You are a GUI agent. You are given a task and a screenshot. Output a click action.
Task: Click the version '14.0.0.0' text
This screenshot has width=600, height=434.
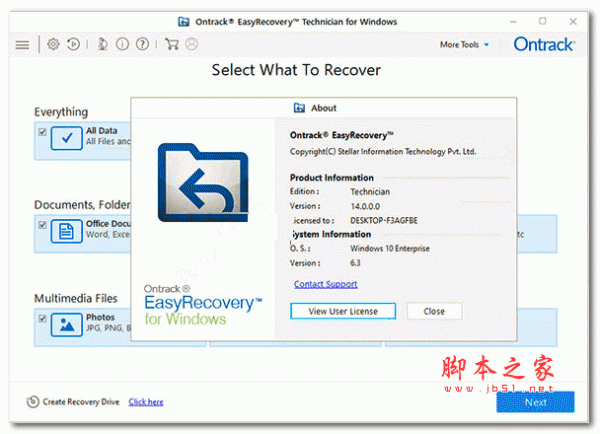(365, 207)
